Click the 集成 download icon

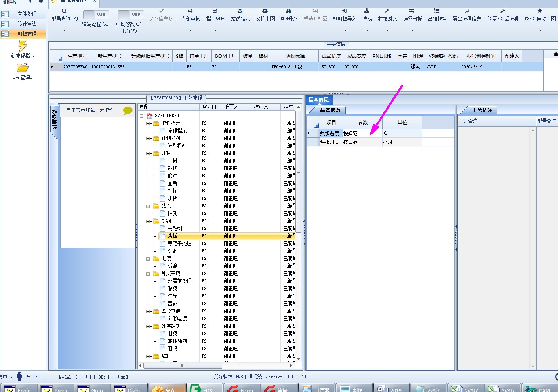[367, 11]
